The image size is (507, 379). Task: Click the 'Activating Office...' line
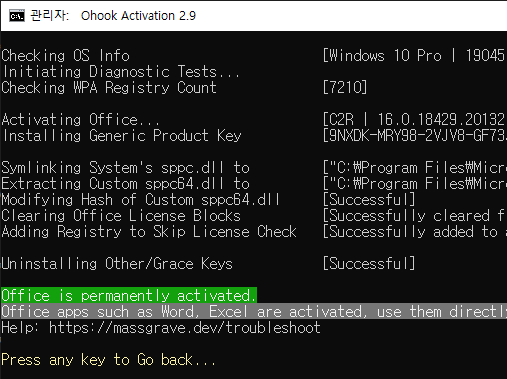tap(80, 120)
